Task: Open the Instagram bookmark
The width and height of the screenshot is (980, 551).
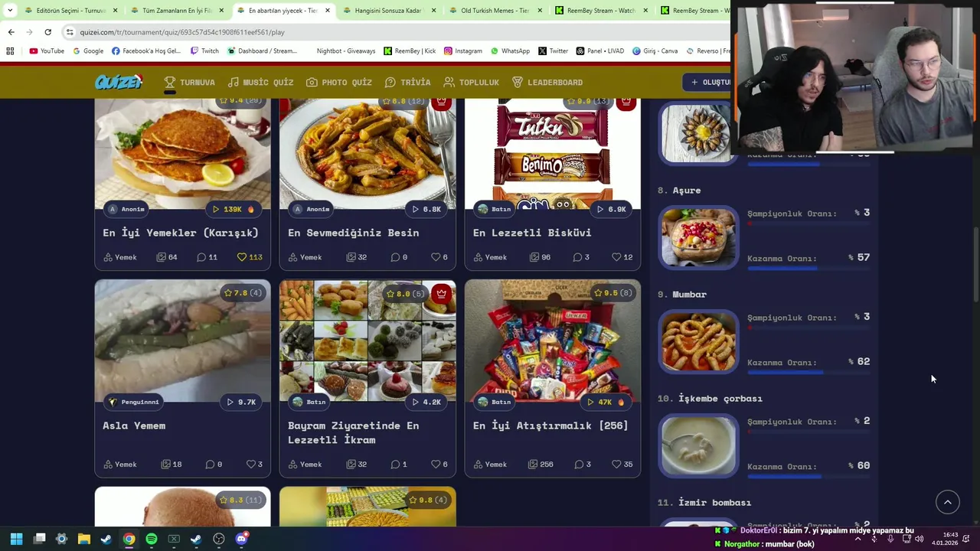Action: (462, 51)
